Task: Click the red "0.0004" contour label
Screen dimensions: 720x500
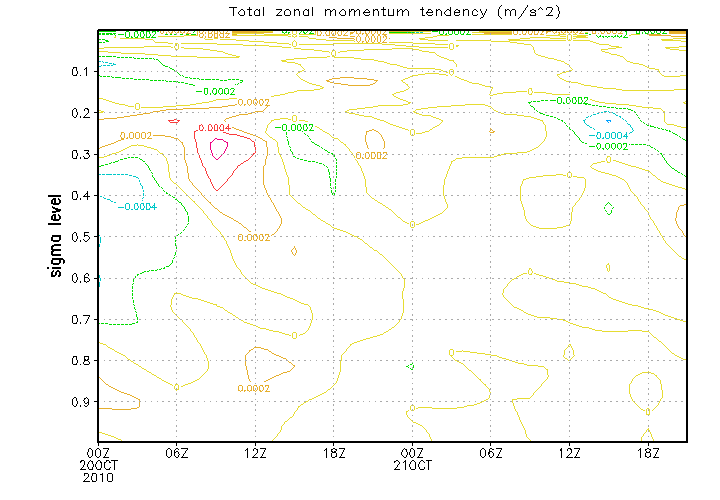Action: (x=214, y=128)
